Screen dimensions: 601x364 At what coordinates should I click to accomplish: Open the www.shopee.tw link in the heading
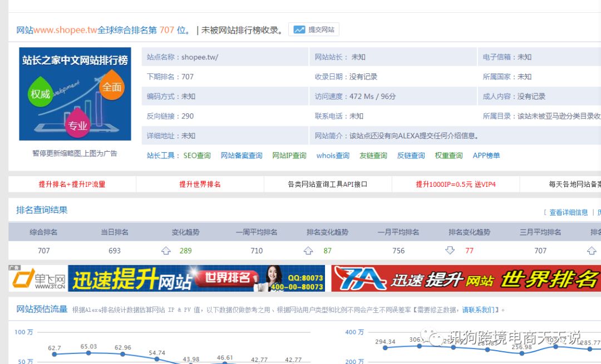(65, 30)
